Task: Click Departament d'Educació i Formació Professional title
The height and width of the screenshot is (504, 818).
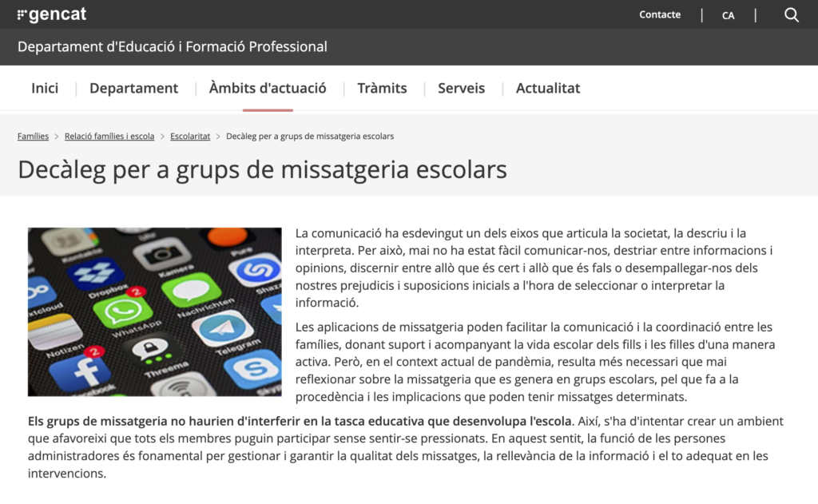Action: [x=173, y=47]
